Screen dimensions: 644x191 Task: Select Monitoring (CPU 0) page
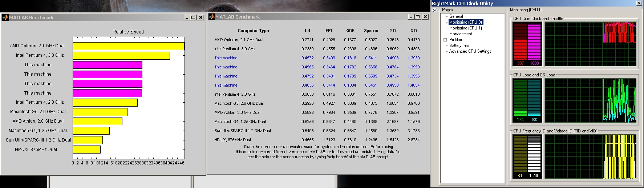[466, 22]
